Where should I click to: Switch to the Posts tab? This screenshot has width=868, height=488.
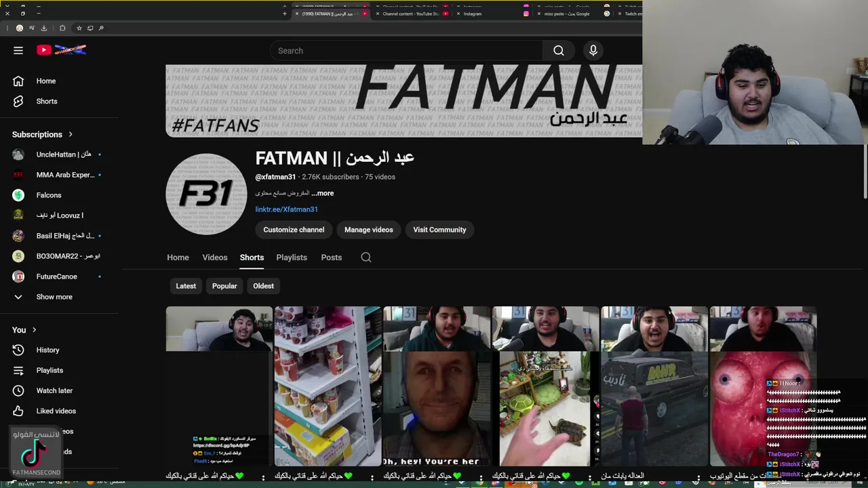[331, 258]
